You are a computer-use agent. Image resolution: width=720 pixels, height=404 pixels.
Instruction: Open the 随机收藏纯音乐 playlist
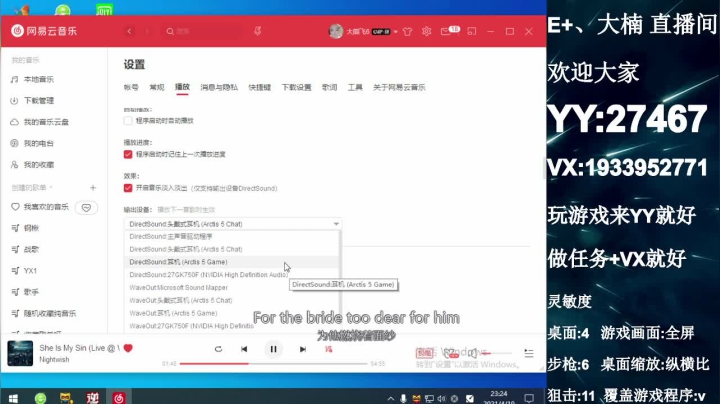(50, 314)
